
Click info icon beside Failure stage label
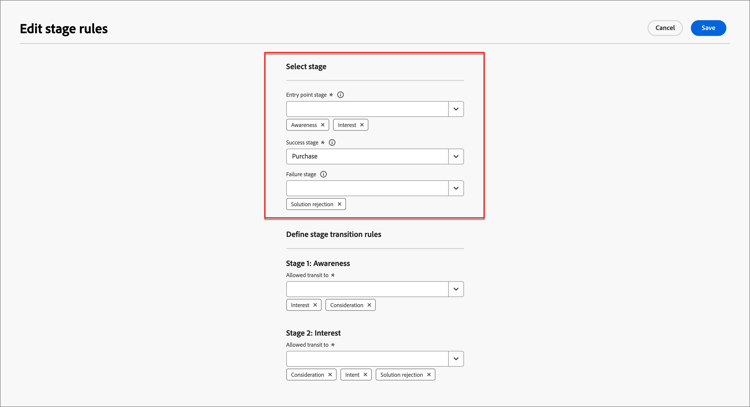point(323,174)
